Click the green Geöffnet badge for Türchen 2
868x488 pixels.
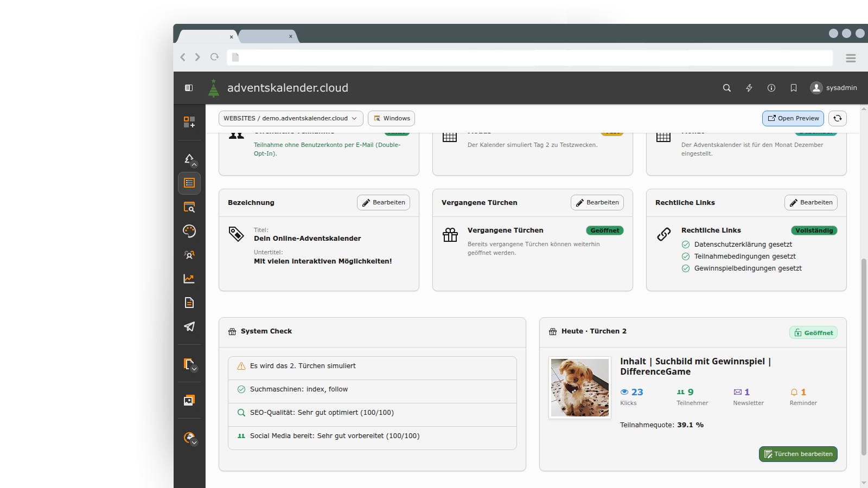coord(813,333)
